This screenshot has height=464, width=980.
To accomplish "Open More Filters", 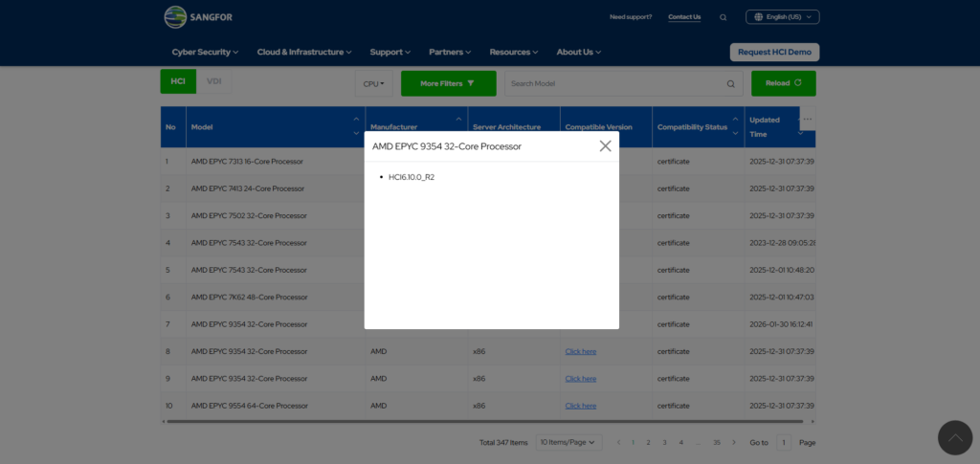I will (x=448, y=83).
